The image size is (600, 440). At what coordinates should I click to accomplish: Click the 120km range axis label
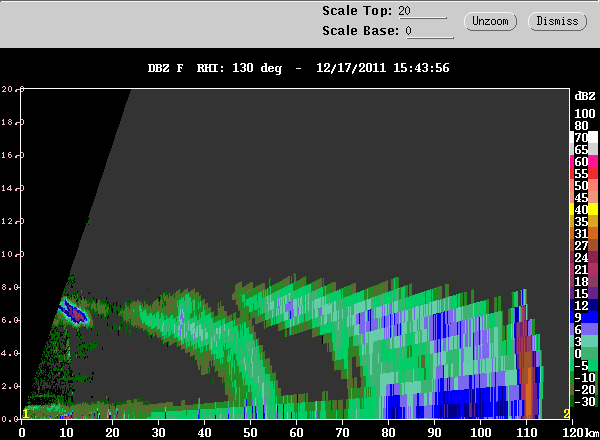[580, 433]
